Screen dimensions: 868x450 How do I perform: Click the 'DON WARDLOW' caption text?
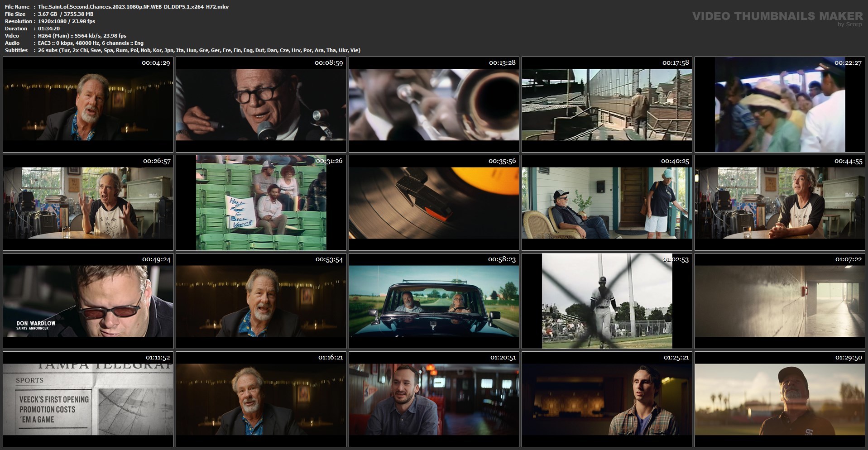(36, 323)
